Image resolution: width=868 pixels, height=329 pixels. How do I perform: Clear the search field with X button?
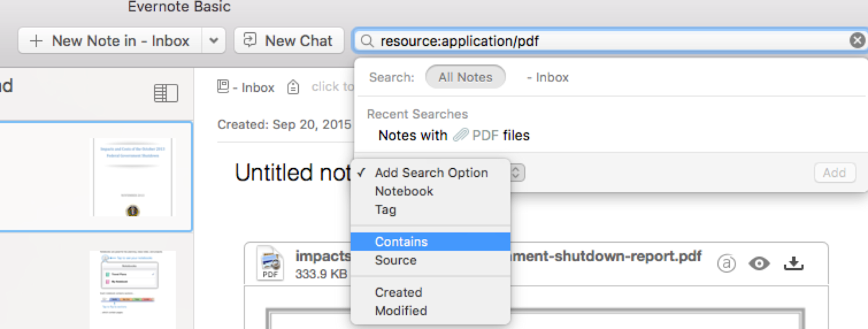[x=857, y=41]
